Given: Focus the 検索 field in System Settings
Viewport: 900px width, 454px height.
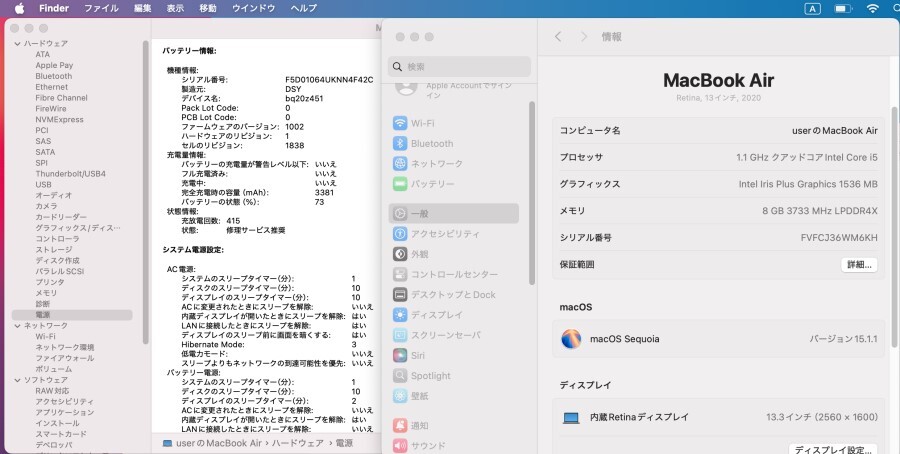Looking at the screenshot, I should 459,67.
